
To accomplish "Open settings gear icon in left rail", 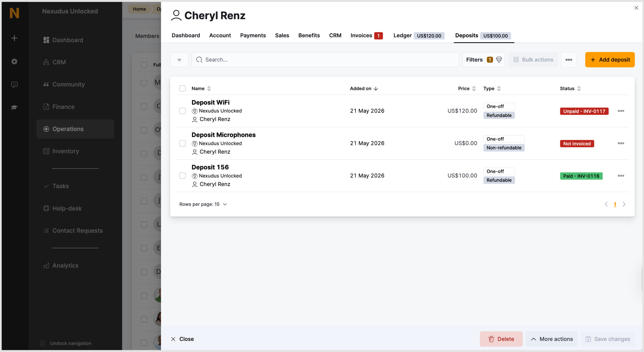I will [14, 61].
